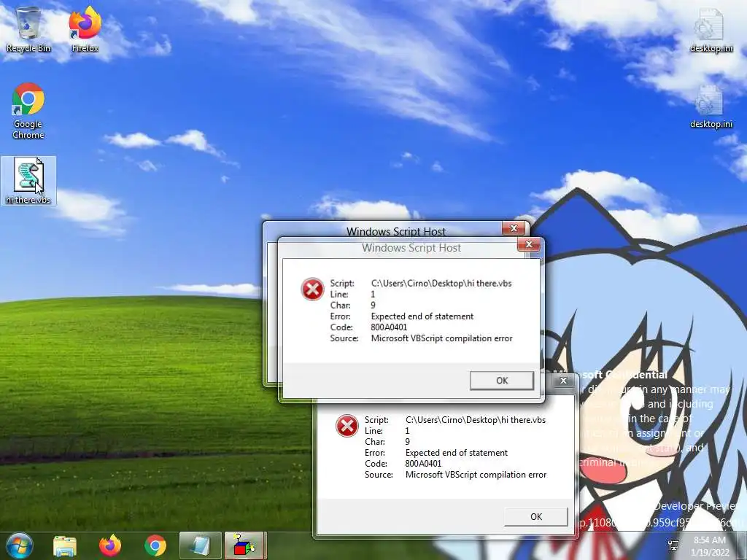The width and height of the screenshot is (747, 560).
Task: Click error code 800A0401 in lower dialog
Action: [x=423, y=464]
